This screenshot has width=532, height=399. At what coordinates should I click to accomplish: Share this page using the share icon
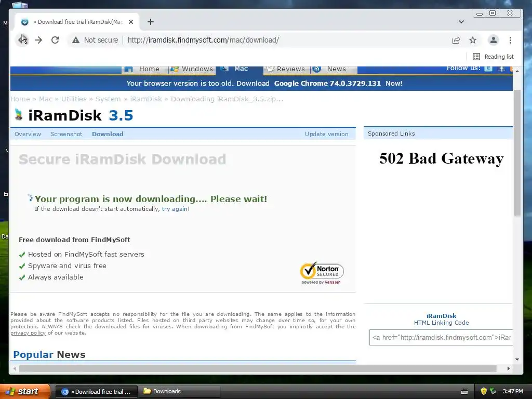(x=456, y=40)
